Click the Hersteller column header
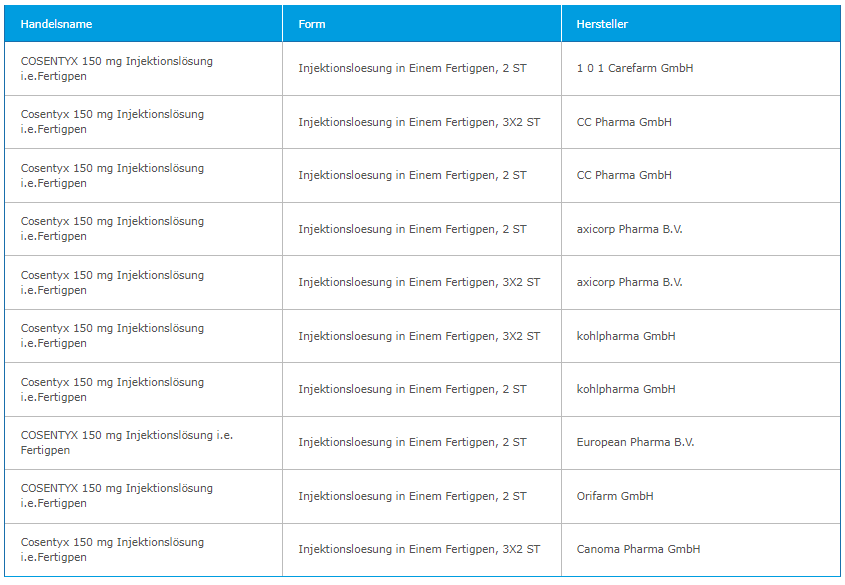Screen dimensions: 845x585 602,24
